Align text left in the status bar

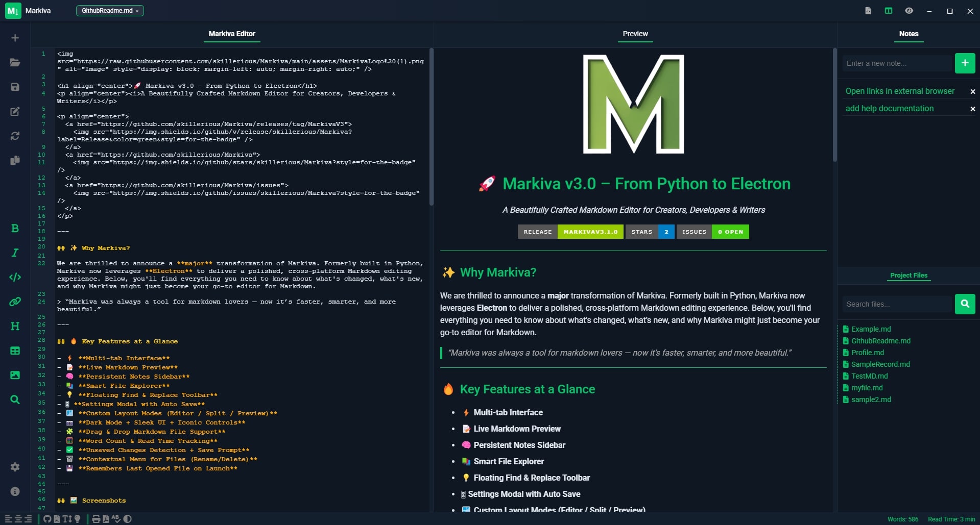(x=8, y=519)
